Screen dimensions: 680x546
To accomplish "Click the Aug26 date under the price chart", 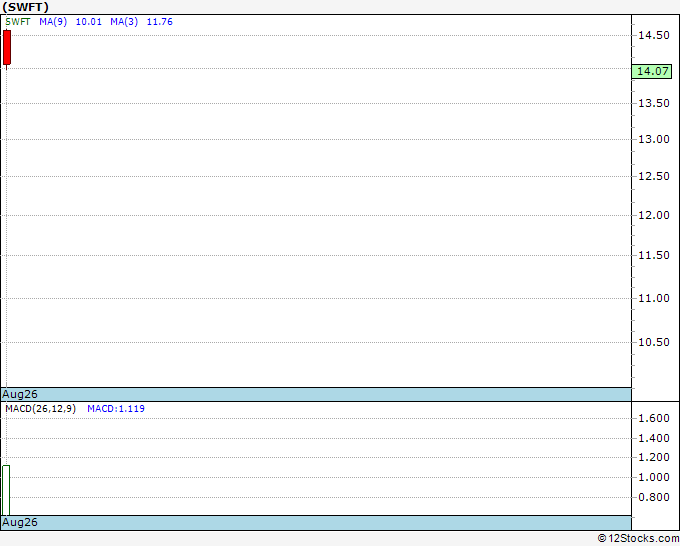I will click(20, 394).
